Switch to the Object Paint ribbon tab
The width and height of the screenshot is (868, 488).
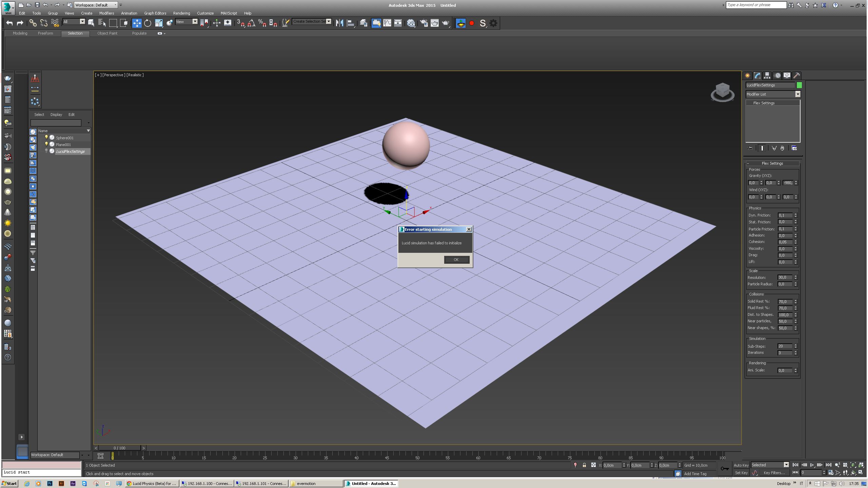(107, 33)
